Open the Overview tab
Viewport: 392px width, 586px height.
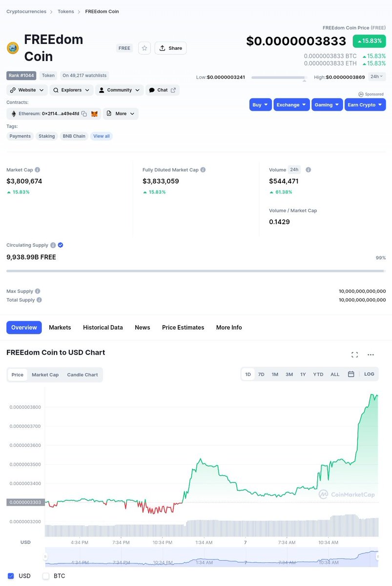click(24, 327)
